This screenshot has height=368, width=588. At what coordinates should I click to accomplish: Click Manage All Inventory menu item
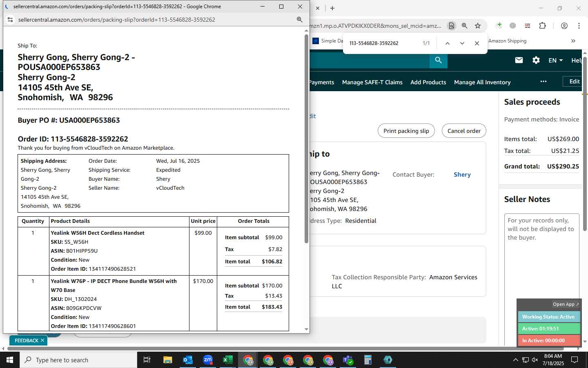click(482, 82)
